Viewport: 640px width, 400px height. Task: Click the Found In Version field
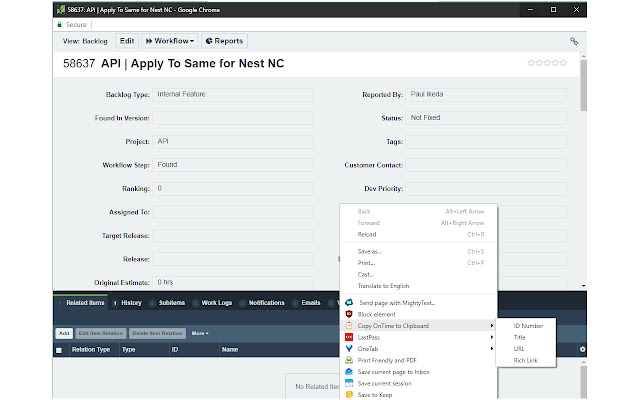pyautogui.click(x=233, y=118)
